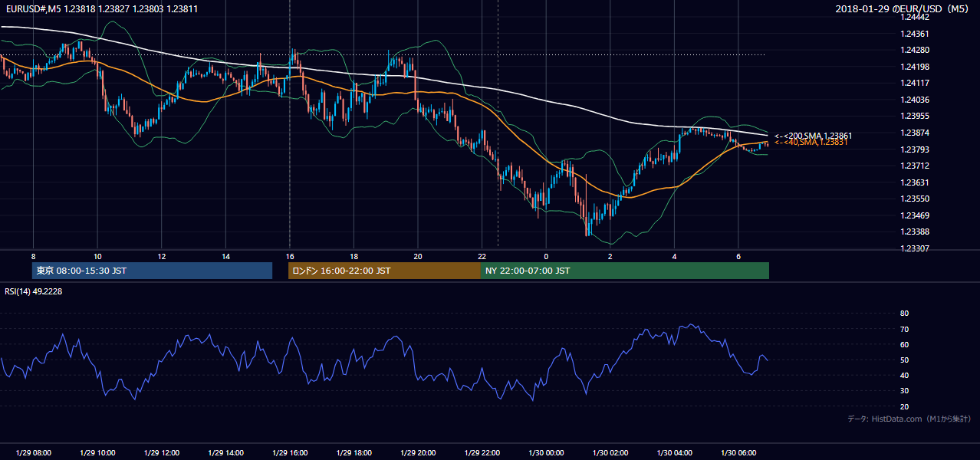Click the London 16:00-22:00 JST session bar

(x=384, y=271)
